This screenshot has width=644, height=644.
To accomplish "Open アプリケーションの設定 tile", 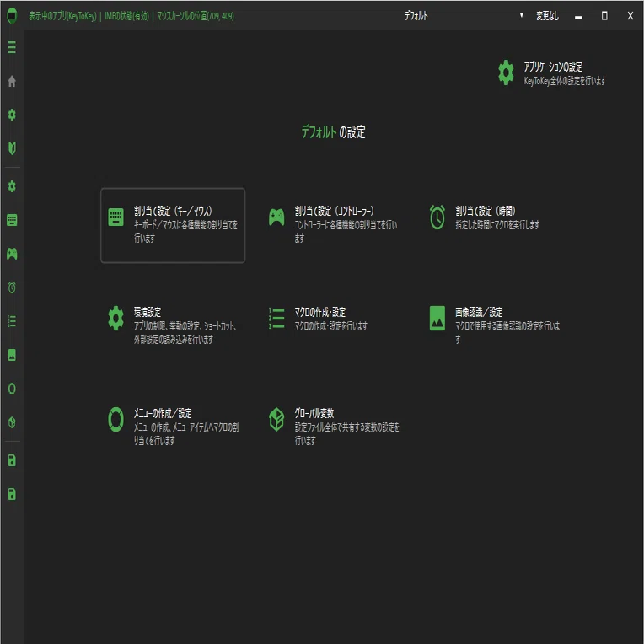I will click(x=551, y=73).
